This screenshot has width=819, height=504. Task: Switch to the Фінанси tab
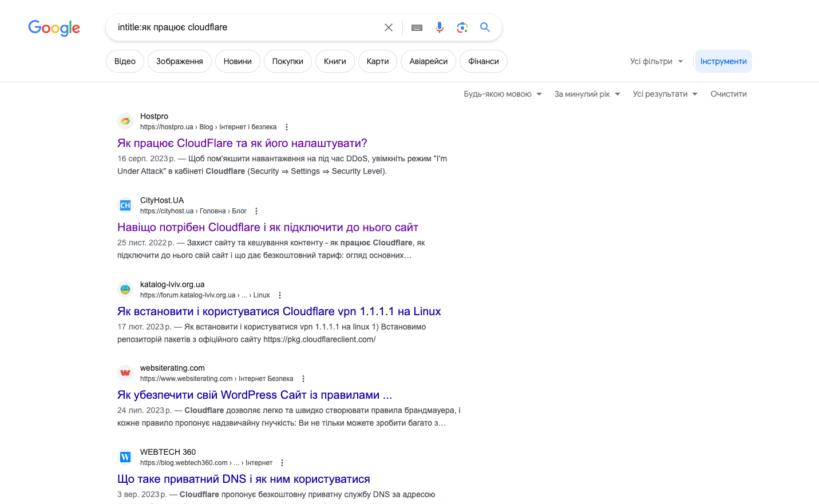click(484, 61)
